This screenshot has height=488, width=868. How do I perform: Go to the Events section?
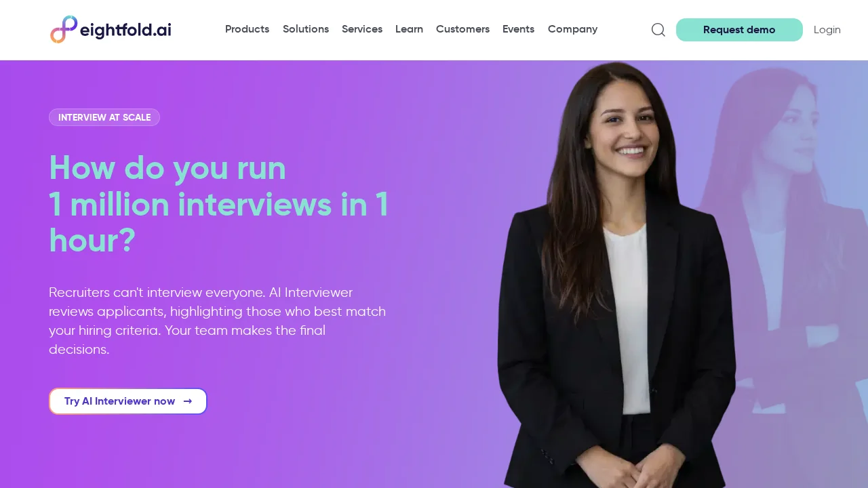(518, 29)
